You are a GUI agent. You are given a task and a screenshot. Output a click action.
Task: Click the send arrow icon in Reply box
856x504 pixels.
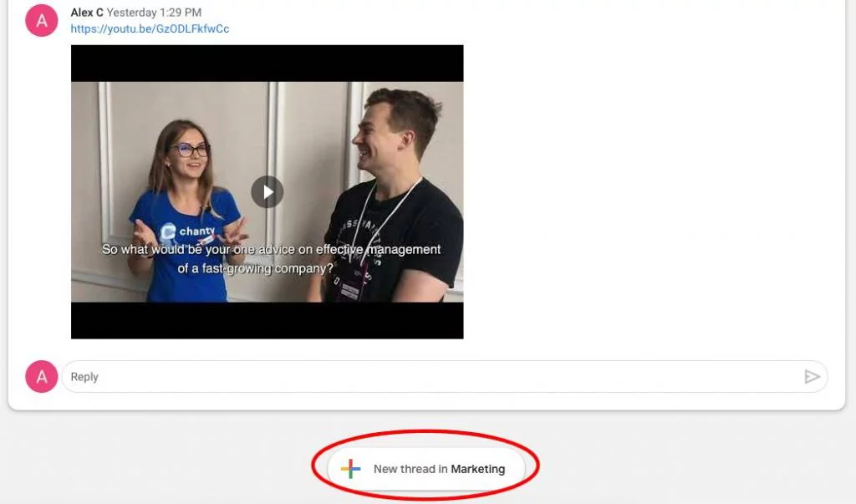[x=812, y=377]
